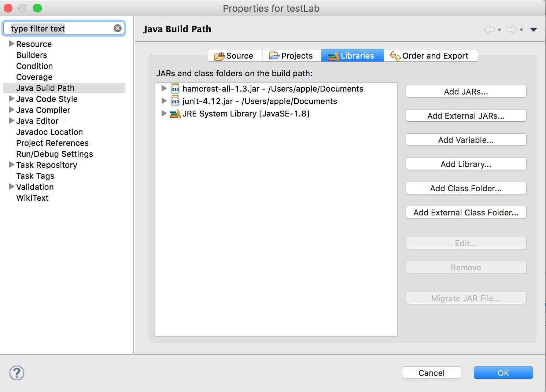Image resolution: width=546 pixels, height=392 pixels.
Task: Open back history dropdown arrow
Action: click(499, 30)
